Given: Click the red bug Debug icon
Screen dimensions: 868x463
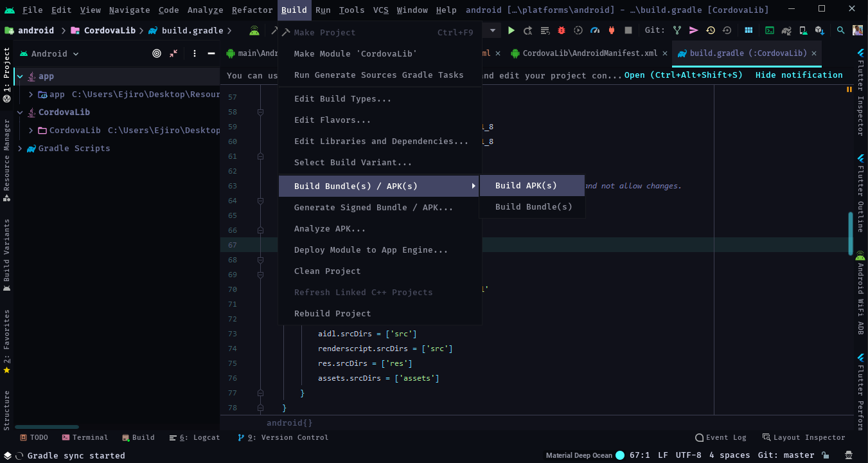Looking at the screenshot, I should (562, 30).
